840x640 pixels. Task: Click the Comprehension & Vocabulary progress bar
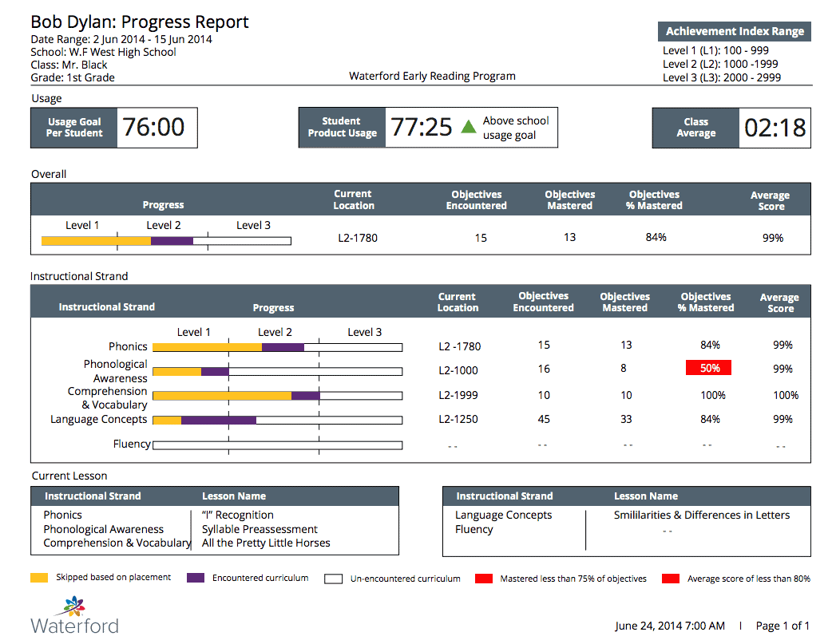[278, 396]
